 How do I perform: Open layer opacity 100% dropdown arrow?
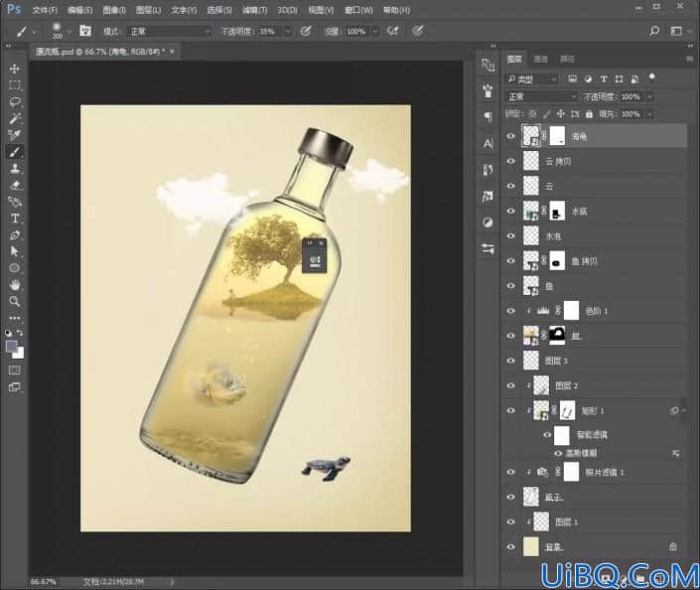tap(649, 96)
